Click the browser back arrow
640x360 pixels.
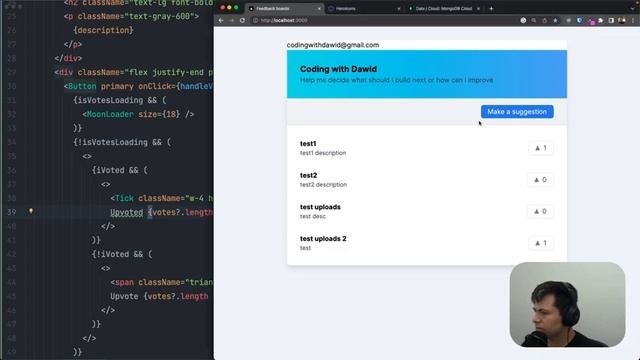pyautogui.click(x=221, y=20)
